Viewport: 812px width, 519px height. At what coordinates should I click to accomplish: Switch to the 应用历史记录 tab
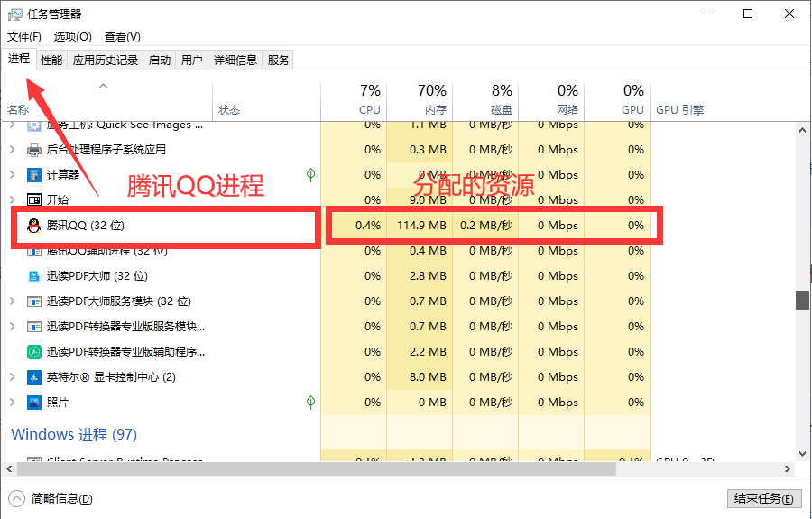106,60
